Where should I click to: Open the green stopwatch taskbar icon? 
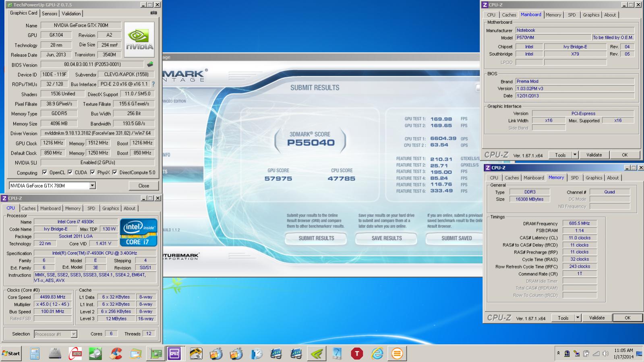pos(95,354)
